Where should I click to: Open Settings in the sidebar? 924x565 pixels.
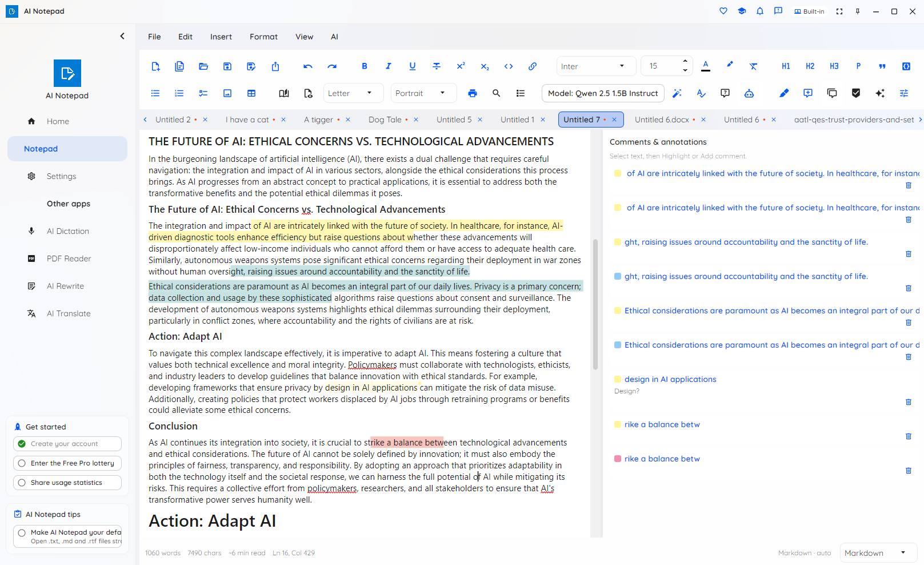pyautogui.click(x=67, y=176)
